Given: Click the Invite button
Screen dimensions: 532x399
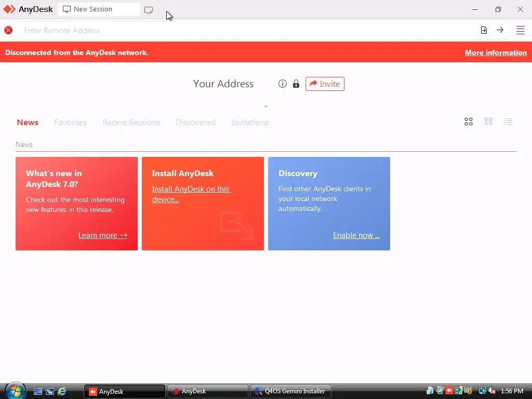Looking at the screenshot, I should 325,84.
